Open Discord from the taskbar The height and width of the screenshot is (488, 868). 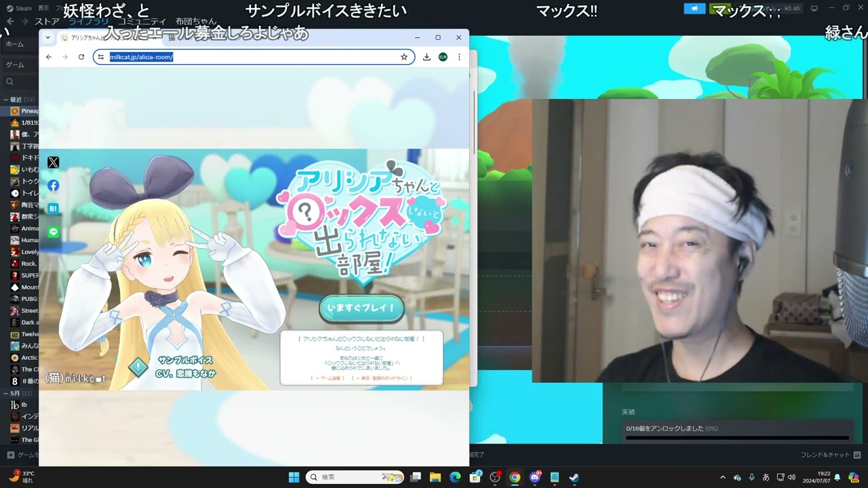(x=534, y=477)
